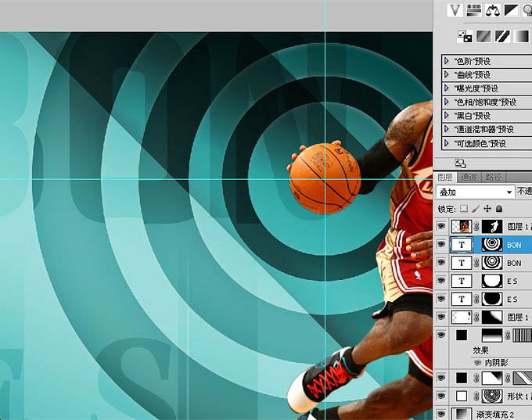Select the 形状 1 layer name

pyautogui.click(x=519, y=396)
